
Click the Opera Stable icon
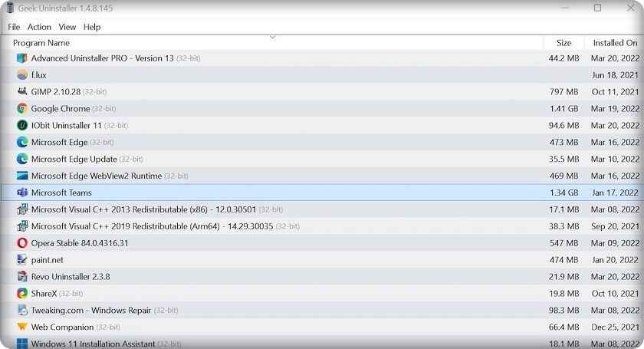pyautogui.click(x=22, y=243)
